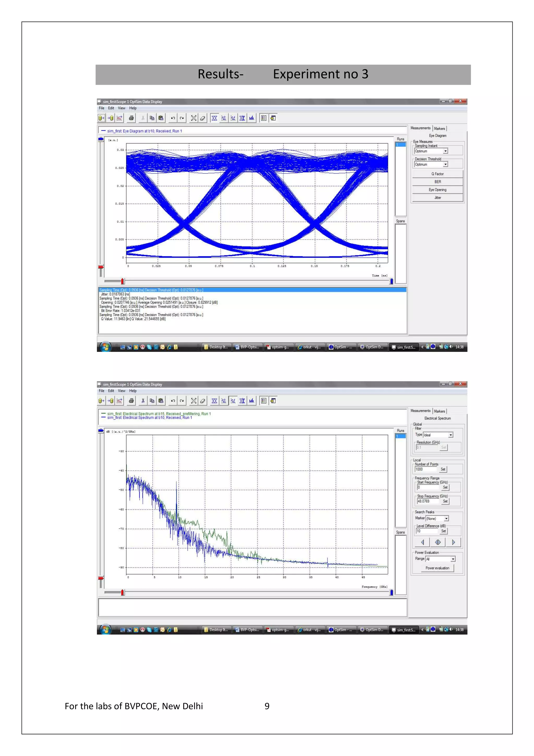This screenshot has height=756, width=534.
Task: Click the scissors cut icon in the spectrum window
Action: [x=143, y=401]
